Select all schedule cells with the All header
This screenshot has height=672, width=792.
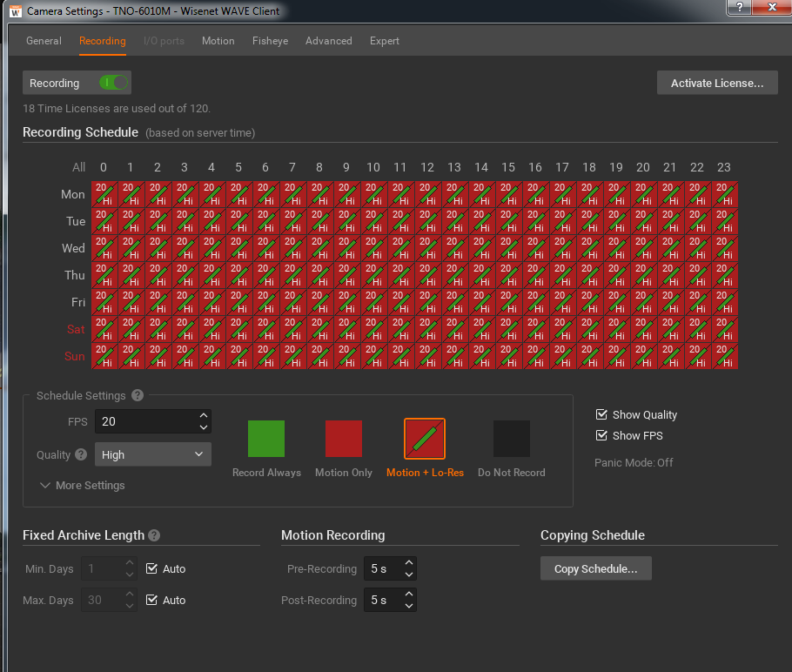pos(79,167)
